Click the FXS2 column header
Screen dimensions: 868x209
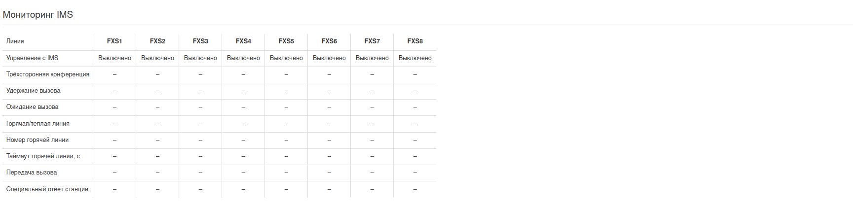[157, 41]
